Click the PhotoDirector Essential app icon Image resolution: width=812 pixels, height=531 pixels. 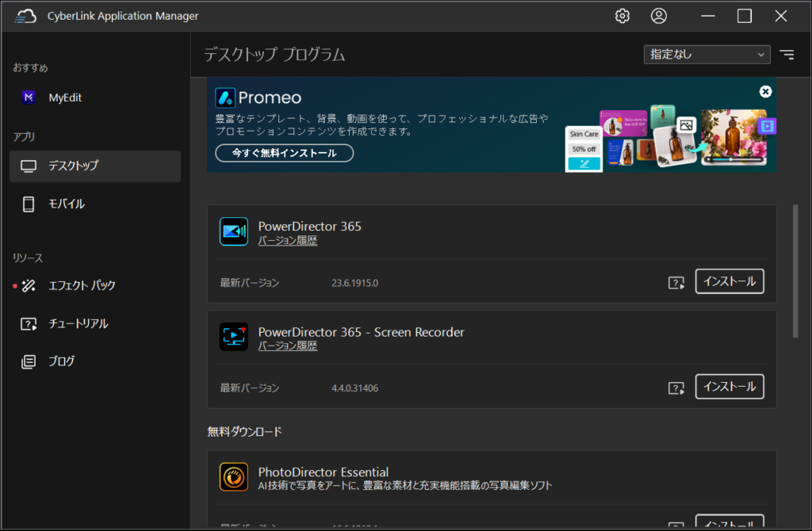tap(234, 476)
